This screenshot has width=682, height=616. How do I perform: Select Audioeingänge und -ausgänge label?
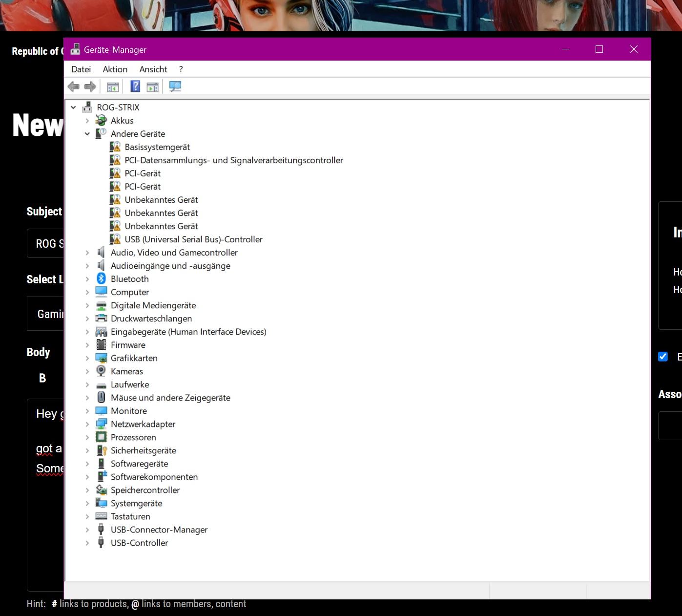pyautogui.click(x=170, y=265)
